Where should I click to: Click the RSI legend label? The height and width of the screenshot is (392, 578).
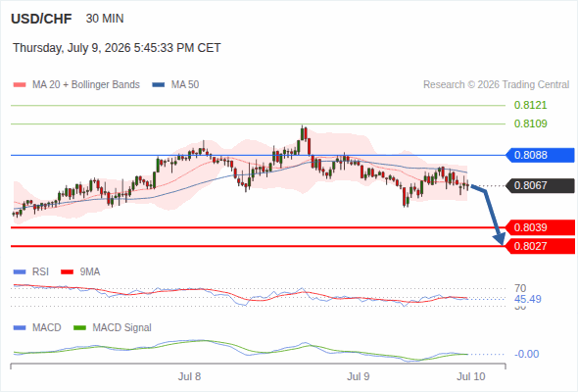point(40,271)
